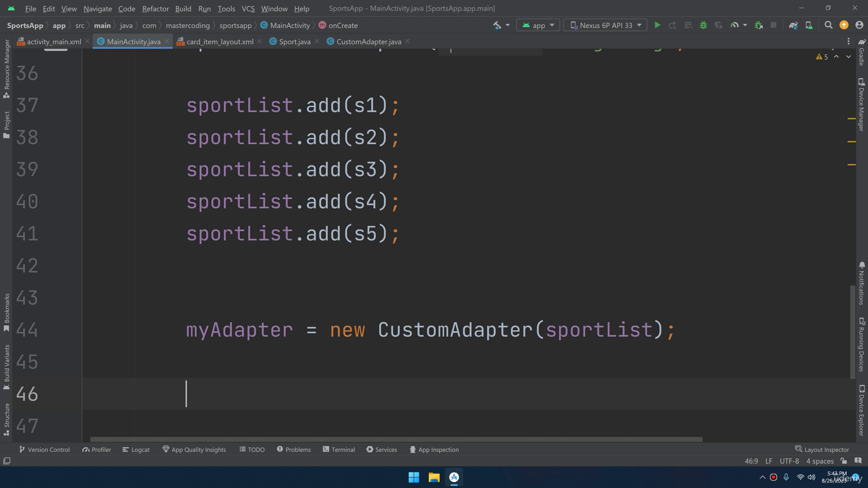The height and width of the screenshot is (488, 868).
Task: Open the Device Manager phone icon in toolbar
Action: (x=809, y=25)
